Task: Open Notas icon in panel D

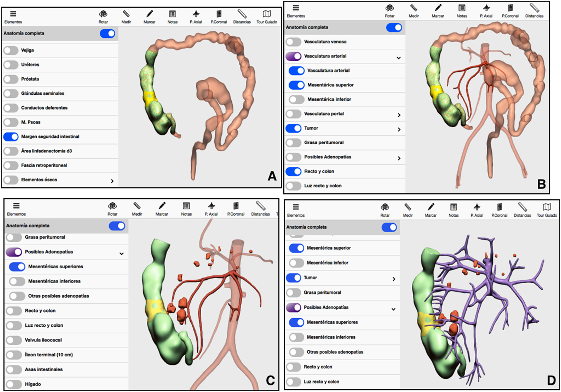Action: (454, 207)
